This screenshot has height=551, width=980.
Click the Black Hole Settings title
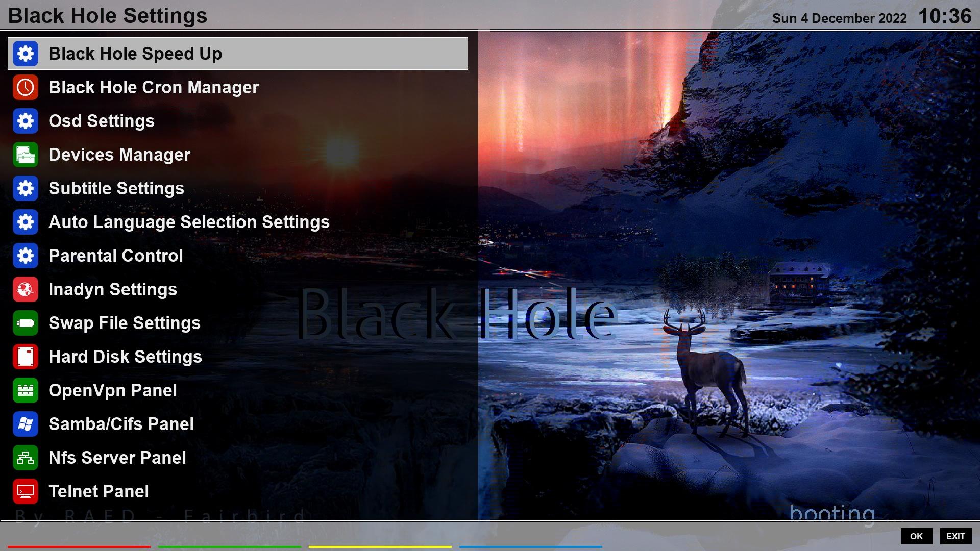point(108,16)
